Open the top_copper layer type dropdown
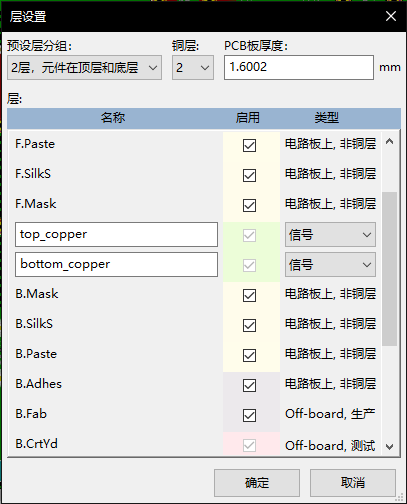This screenshot has width=407, height=504. pos(330,235)
